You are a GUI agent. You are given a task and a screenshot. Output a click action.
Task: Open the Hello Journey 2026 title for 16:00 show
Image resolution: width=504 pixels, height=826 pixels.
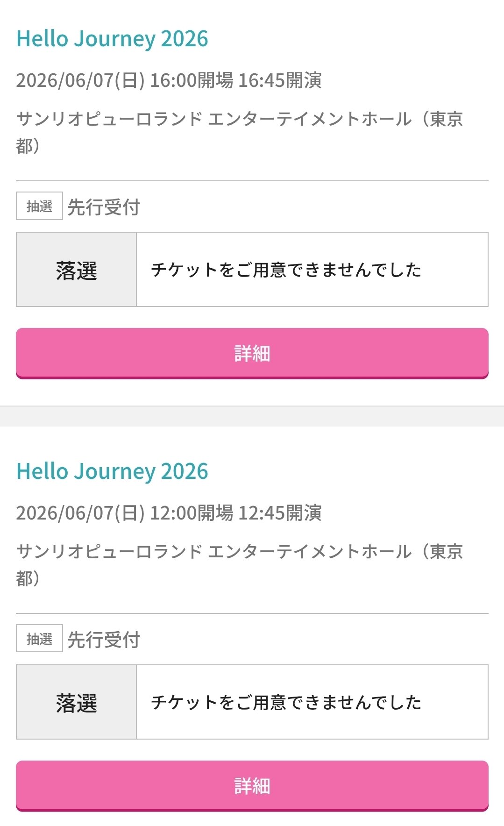pos(112,39)
